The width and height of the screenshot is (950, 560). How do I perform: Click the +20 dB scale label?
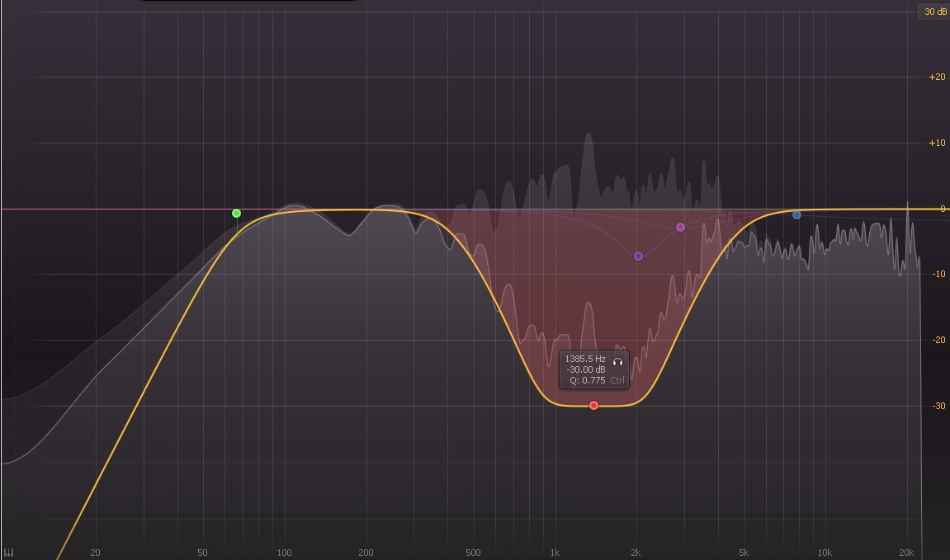point(937,77)
